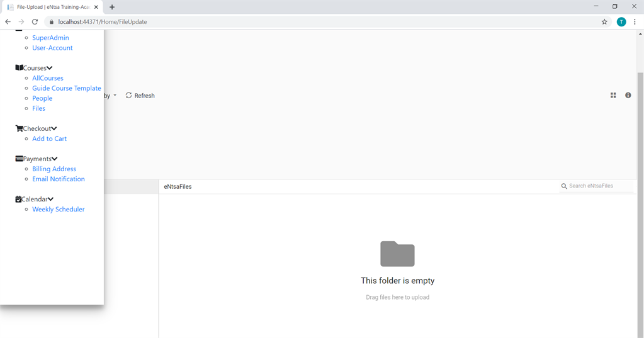Viewport: 644px width, 338px height.
Task: Click the search magnifier icon
Action: (x=564, y=186)
